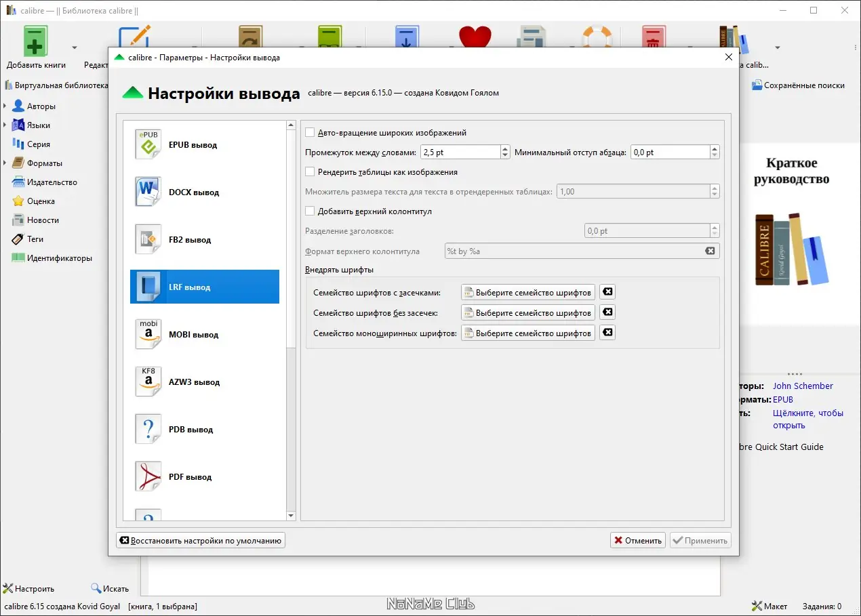Screen dimensions: 861x616
Task: Select PDF output in the format list
Action: click(205, 477)
